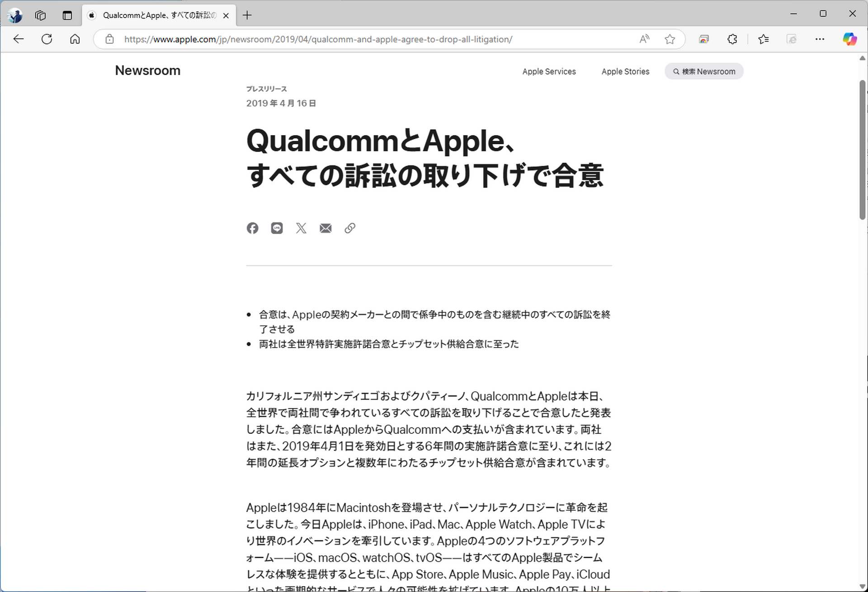This screenshot has height=592, width=868.
Task: Share the article on X
Action: point(301,228)
